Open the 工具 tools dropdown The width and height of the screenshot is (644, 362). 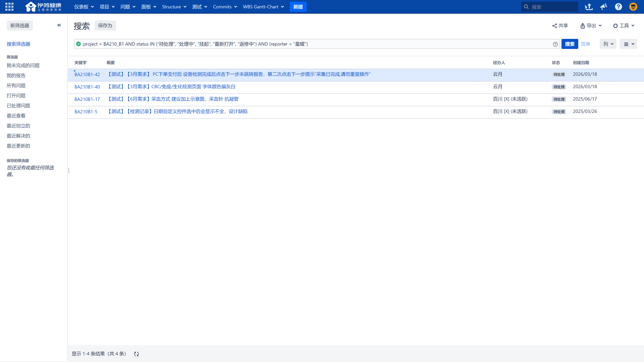pos(624,26)
